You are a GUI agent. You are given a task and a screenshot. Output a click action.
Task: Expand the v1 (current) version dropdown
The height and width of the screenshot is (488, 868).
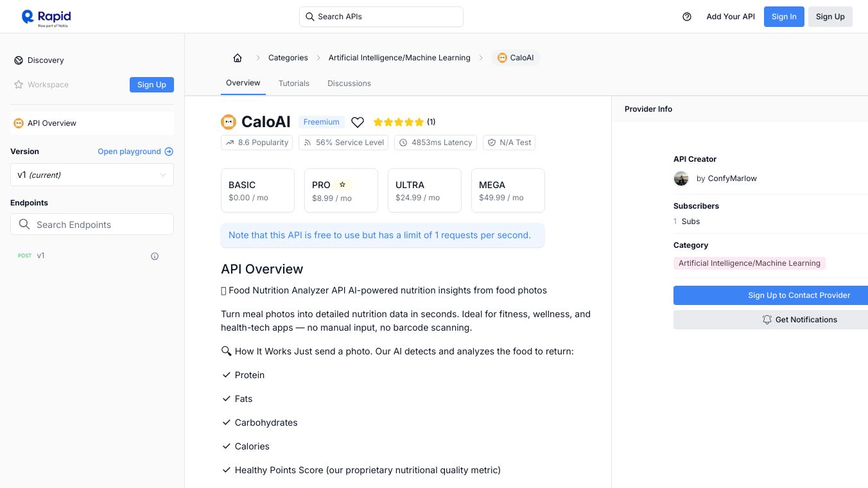92,175
